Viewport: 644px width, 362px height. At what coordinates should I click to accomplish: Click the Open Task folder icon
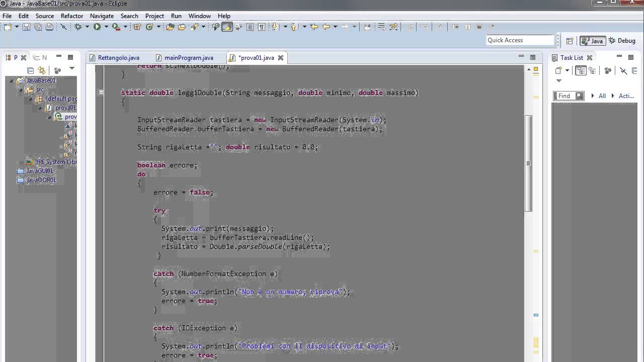(182, 27)
